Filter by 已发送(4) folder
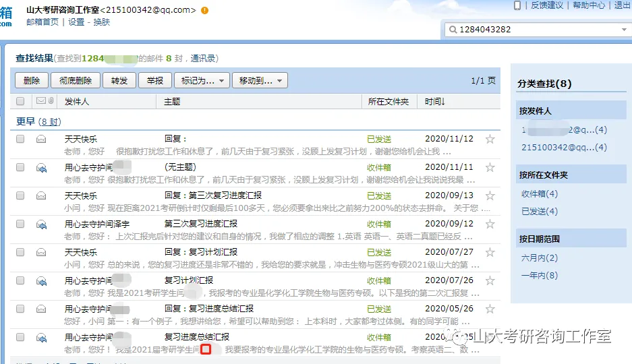Viewport: 632px width, 364px height. (x=540, y=212)
